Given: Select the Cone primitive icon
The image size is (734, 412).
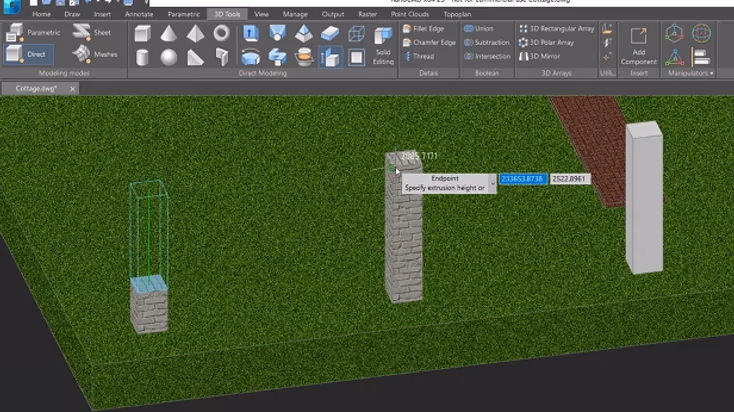Looking at the screenshot, I should click(x=169, y=33).
